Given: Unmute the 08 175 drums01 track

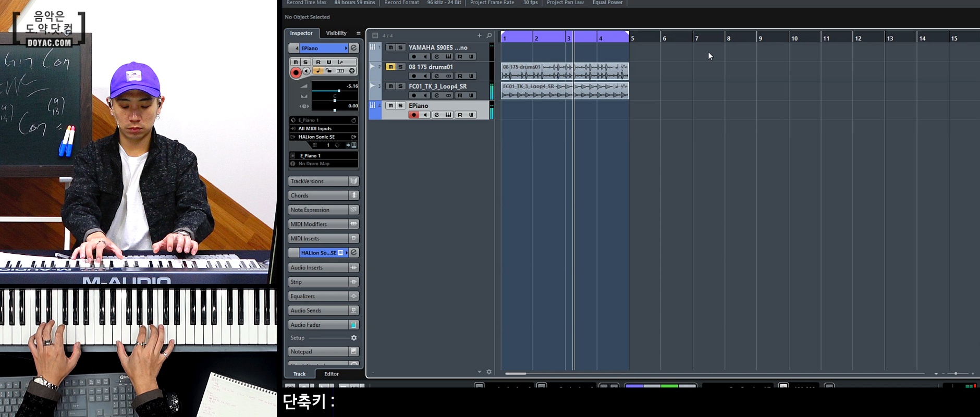Looking at the screenshot, I should [x=390, y=67].
